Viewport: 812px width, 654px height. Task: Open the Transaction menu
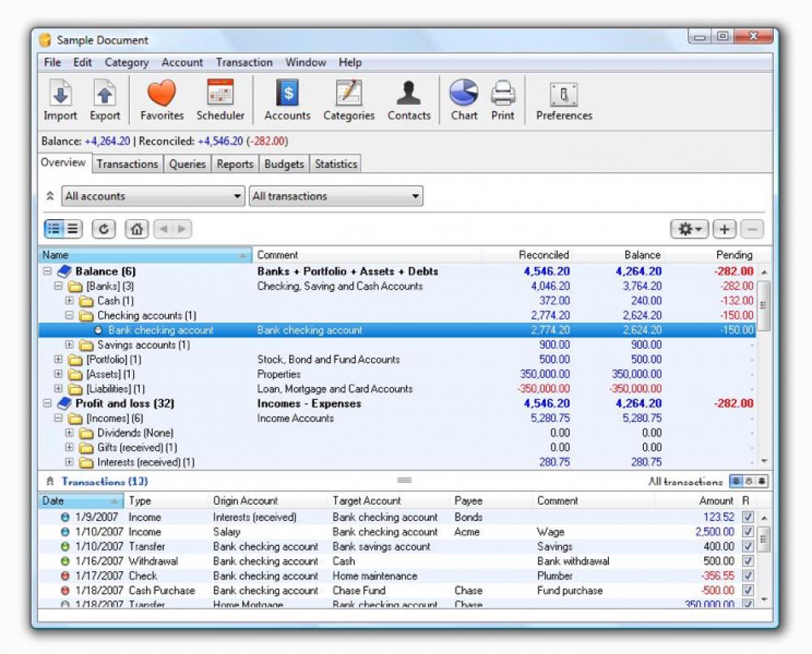244,62
